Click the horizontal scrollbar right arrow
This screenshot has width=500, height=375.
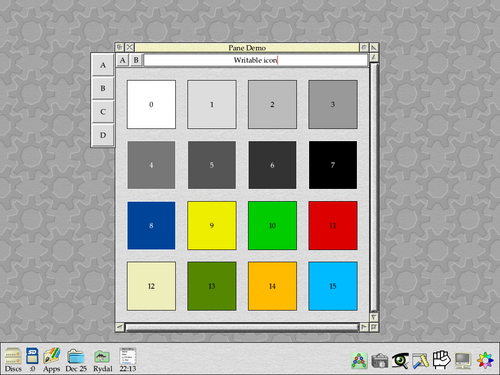tap(364, 327)
